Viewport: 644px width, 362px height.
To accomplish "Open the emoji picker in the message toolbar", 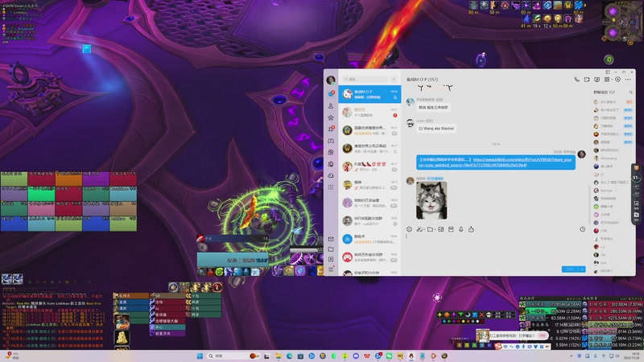I will 409,229.
